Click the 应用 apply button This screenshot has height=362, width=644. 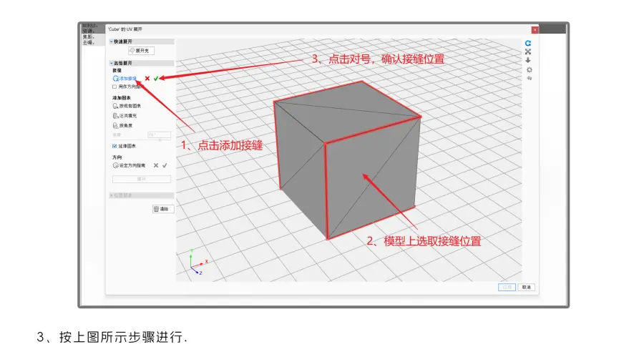[507, 288]
